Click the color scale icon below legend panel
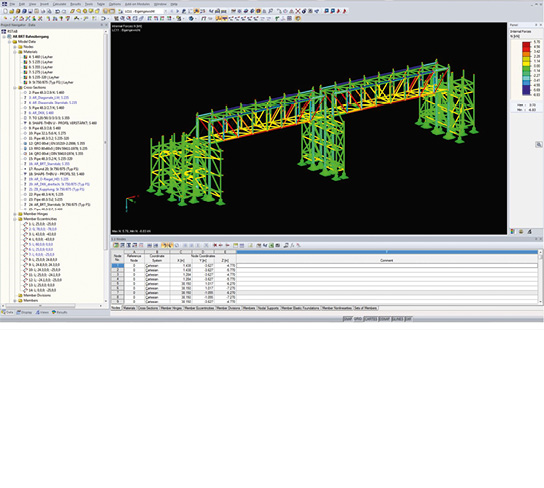Viewport: 544px width, 488px height. (512, 231)
